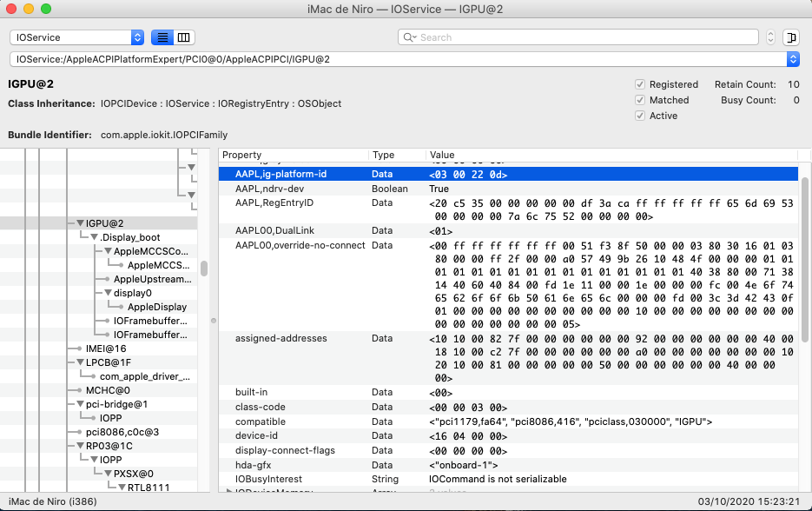The height and width of the screenshot is (511, 812).
Task: Select the AAPL,ndrv-dev property
Action: [269, 189]
